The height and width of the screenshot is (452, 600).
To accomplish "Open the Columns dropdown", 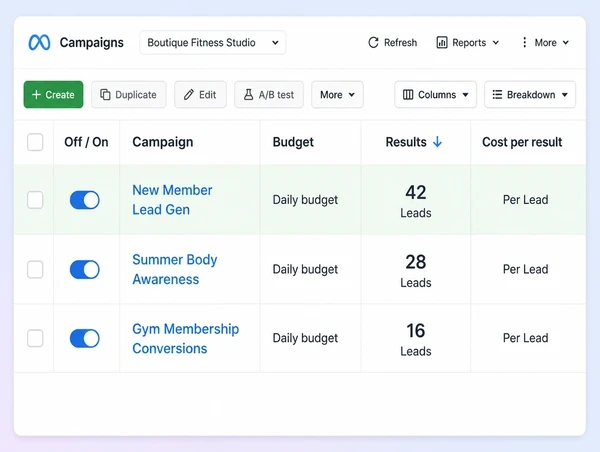I will [435, 95].
